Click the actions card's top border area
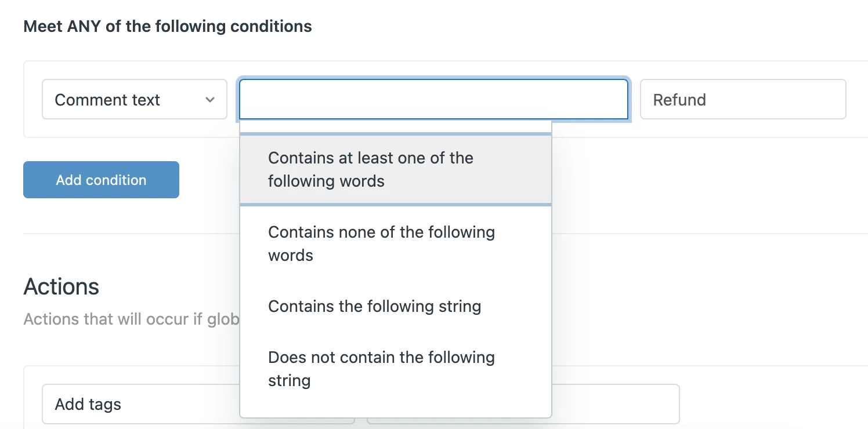The height and width of the screenshot is (429, 868). click(x=754, y=366)
